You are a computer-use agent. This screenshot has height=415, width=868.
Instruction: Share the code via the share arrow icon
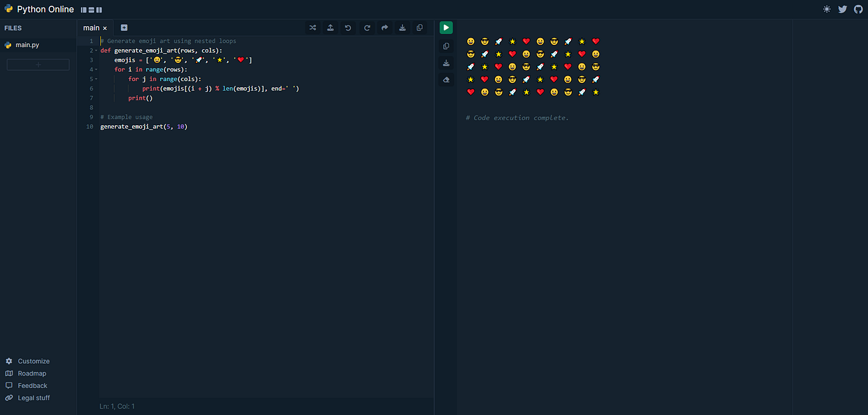[x=385, y=28]
